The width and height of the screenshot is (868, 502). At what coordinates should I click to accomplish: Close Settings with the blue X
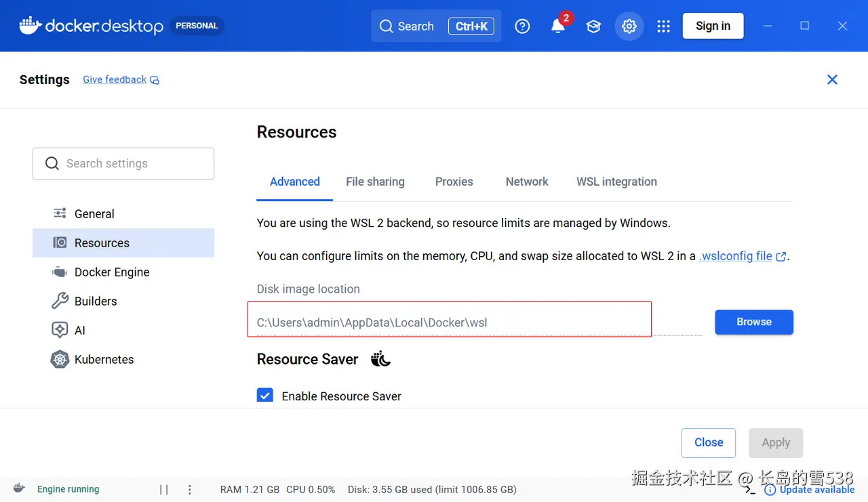point(832,79)
